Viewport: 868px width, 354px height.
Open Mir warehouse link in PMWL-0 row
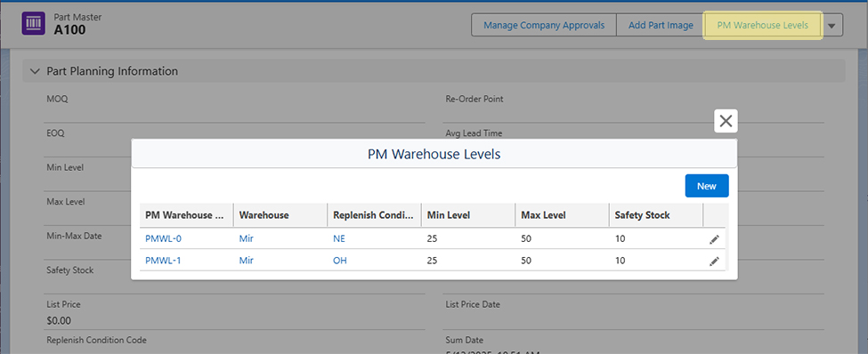click(247, 239)
